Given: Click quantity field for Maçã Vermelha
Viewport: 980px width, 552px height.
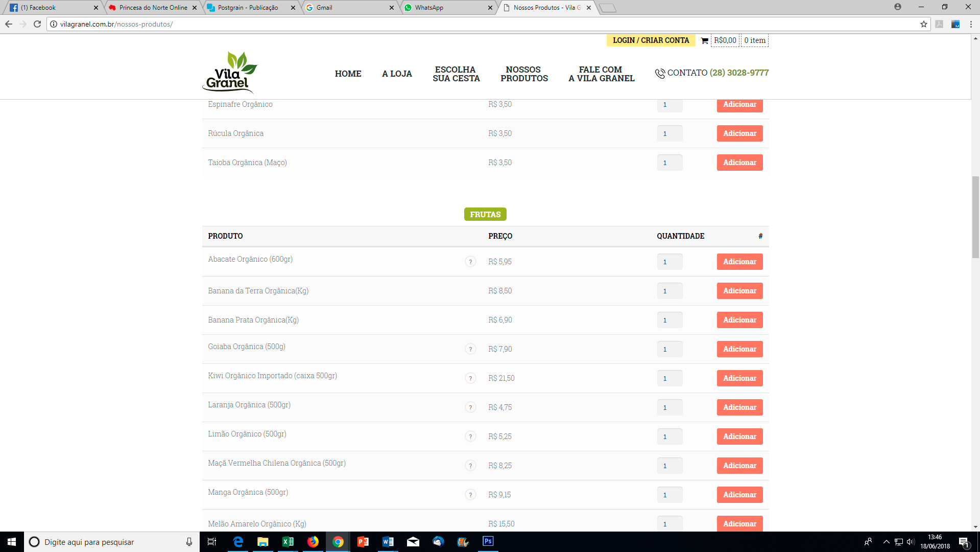Looking at the screenshot, I should pyautogui.click(x=670, y=466).
